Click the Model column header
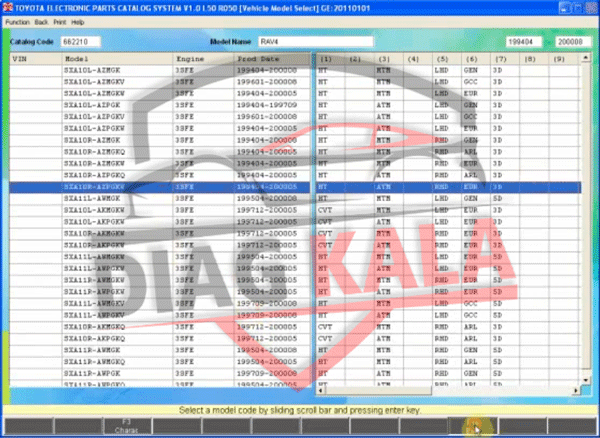Viewport: 600px width, 438px height. coord(117,59)
